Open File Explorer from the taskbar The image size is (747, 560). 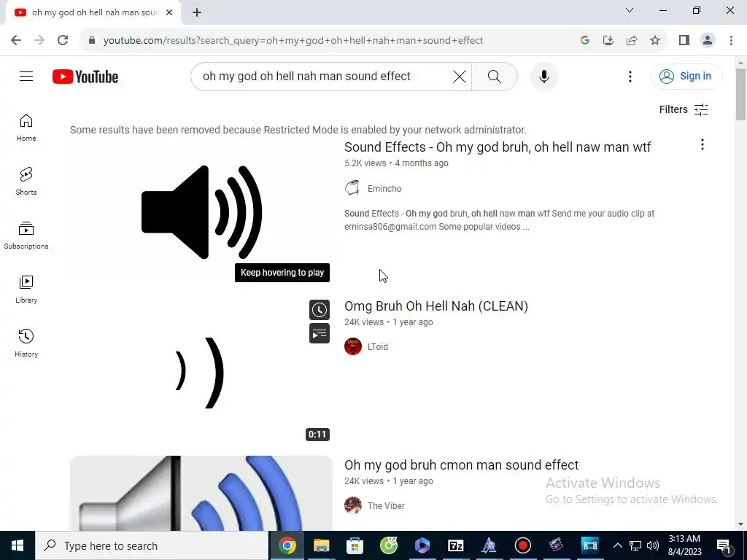point(321,545)
